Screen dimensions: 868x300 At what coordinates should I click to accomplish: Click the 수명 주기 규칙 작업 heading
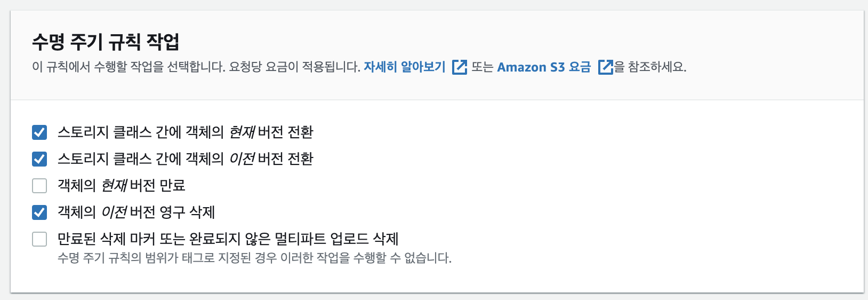coord(106,42)
